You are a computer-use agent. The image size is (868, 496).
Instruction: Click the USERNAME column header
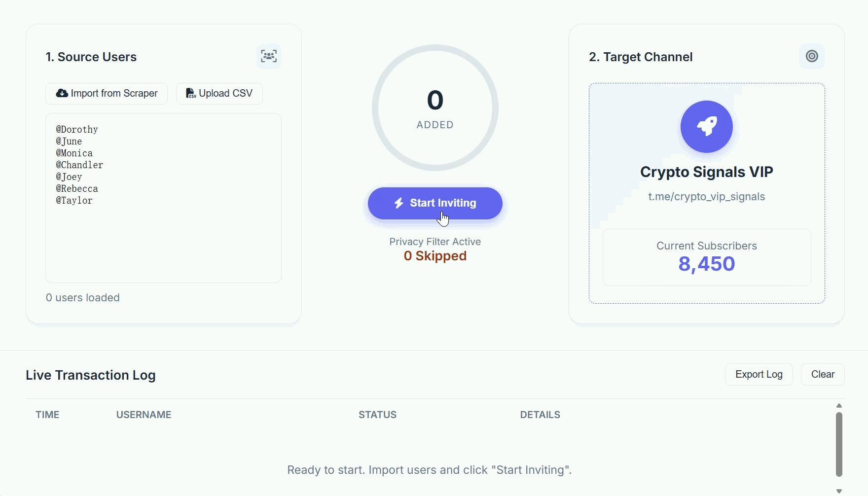(144, 415)
